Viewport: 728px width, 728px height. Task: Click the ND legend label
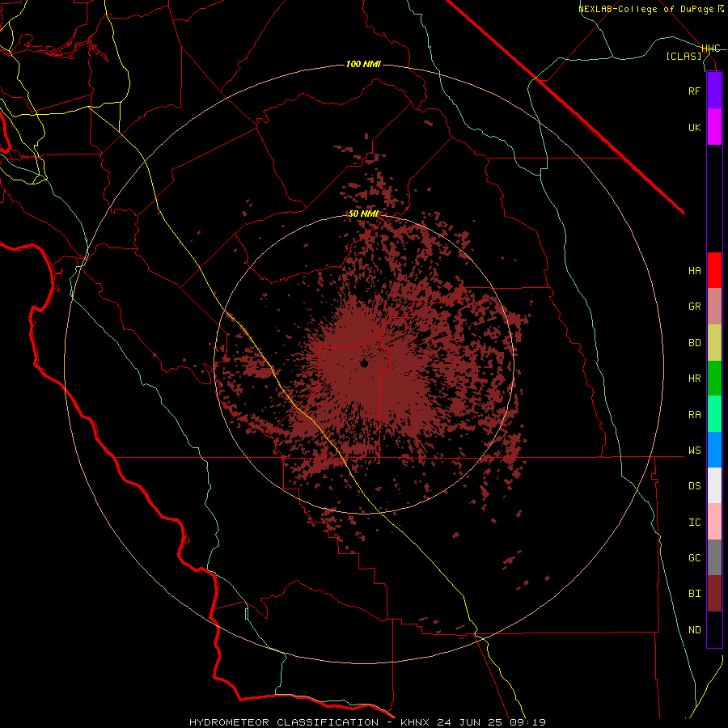694,630
